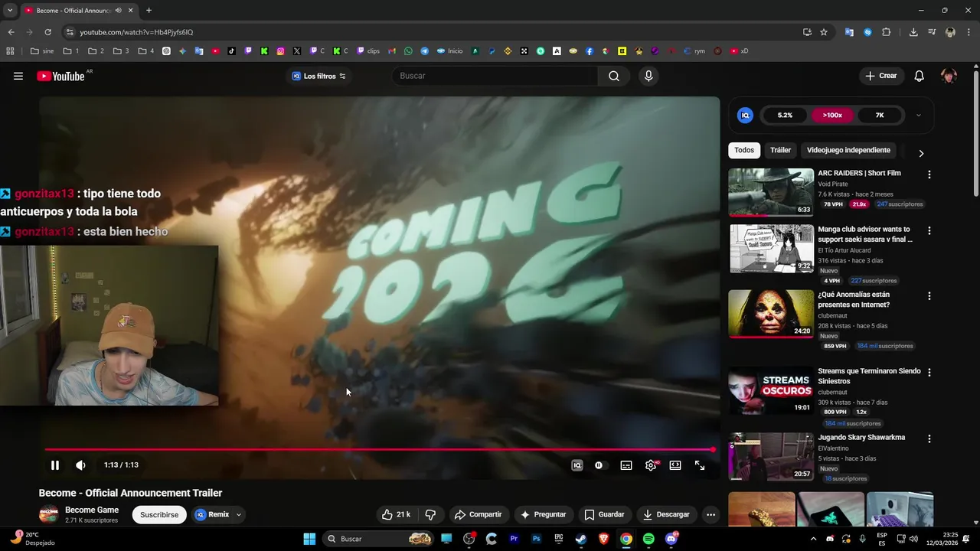The height and width of the screenshot is (551, 980).
Task: Bookmark this page with the star
Action: tap(824, 32)
